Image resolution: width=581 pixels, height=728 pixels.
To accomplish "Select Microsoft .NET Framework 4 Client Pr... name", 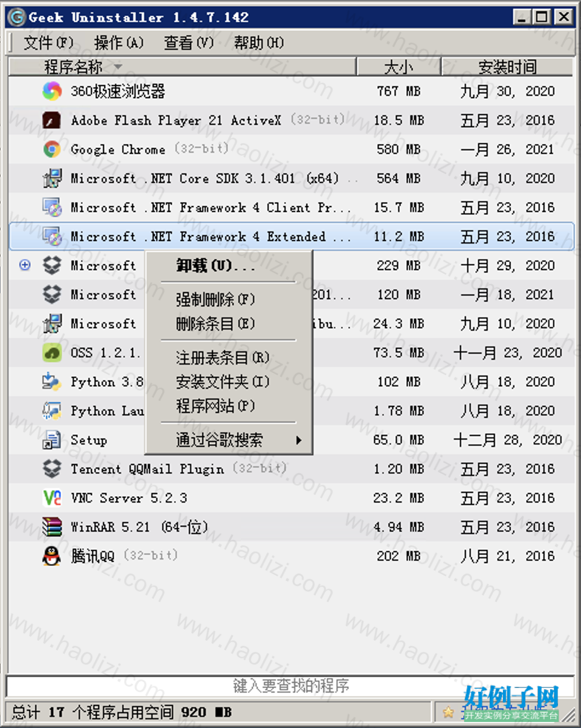I will [211, 208].
